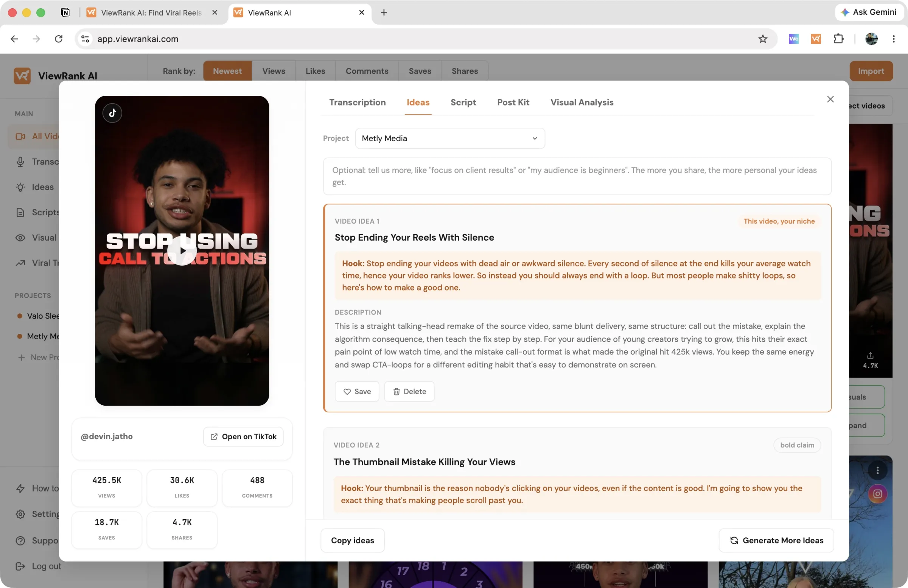Focus the optional context text box
Screen dimensions: 908x588
(x=577, y=176)
